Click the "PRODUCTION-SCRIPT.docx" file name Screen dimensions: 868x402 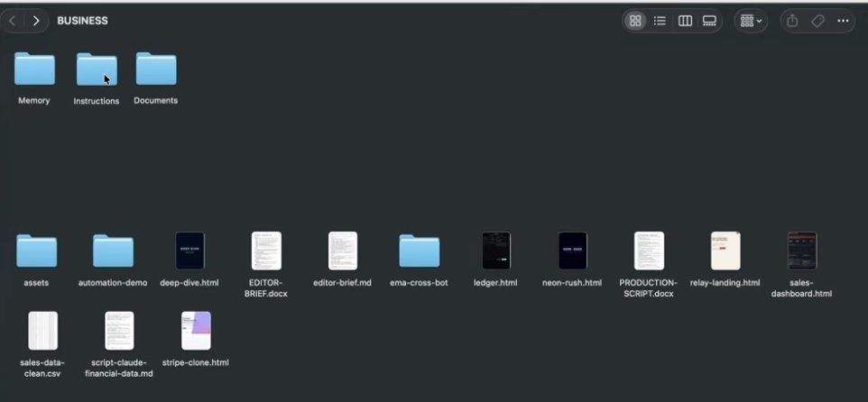click(x=648, y=288)
